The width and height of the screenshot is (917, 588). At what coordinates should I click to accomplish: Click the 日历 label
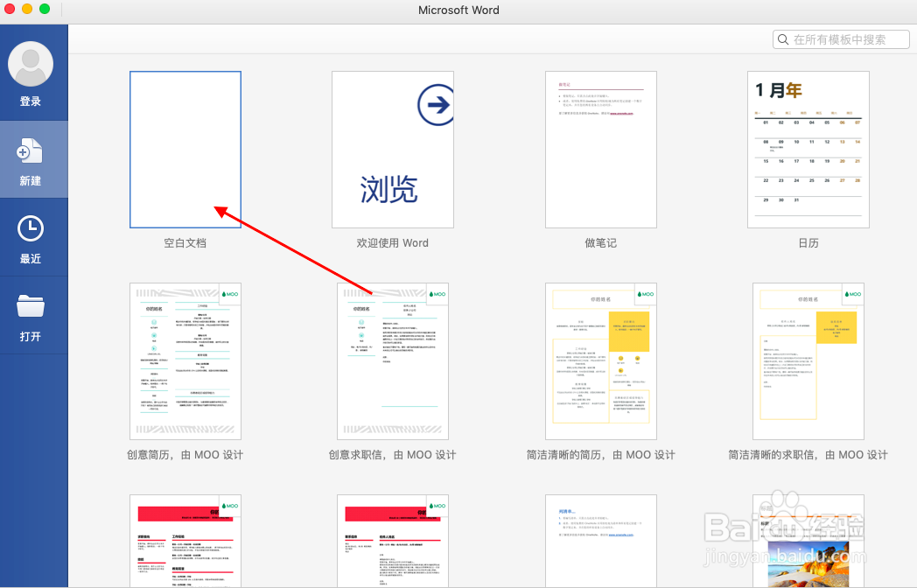point(808,242)
